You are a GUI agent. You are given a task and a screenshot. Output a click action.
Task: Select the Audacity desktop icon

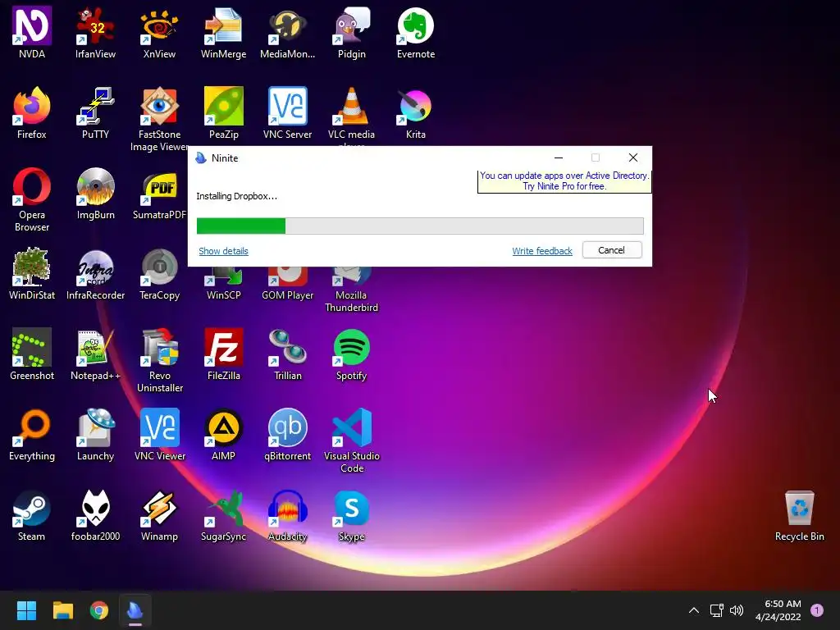[x=288, y=515]
